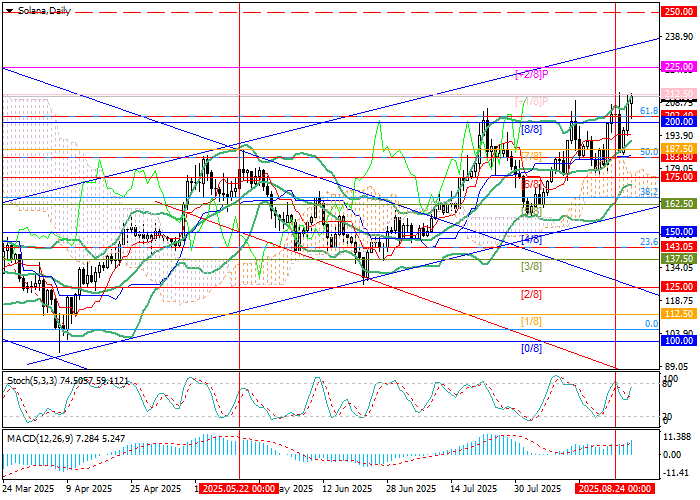The width and height of the screenshot is (700, 500).
Task: Select the 238.90 price scale value
Action: pyautogui.click(x=679, y=37)
